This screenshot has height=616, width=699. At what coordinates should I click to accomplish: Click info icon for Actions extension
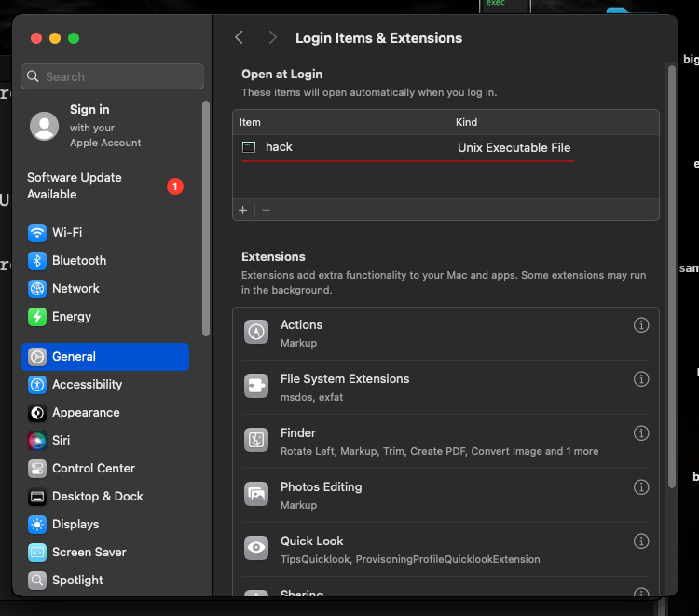coord(641,325)
